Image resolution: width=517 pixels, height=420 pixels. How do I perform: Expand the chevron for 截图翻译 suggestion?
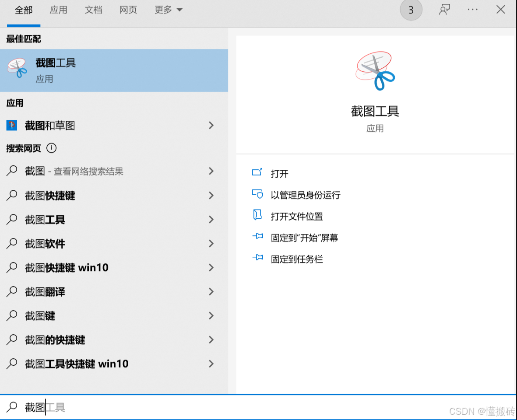[211, 292]
